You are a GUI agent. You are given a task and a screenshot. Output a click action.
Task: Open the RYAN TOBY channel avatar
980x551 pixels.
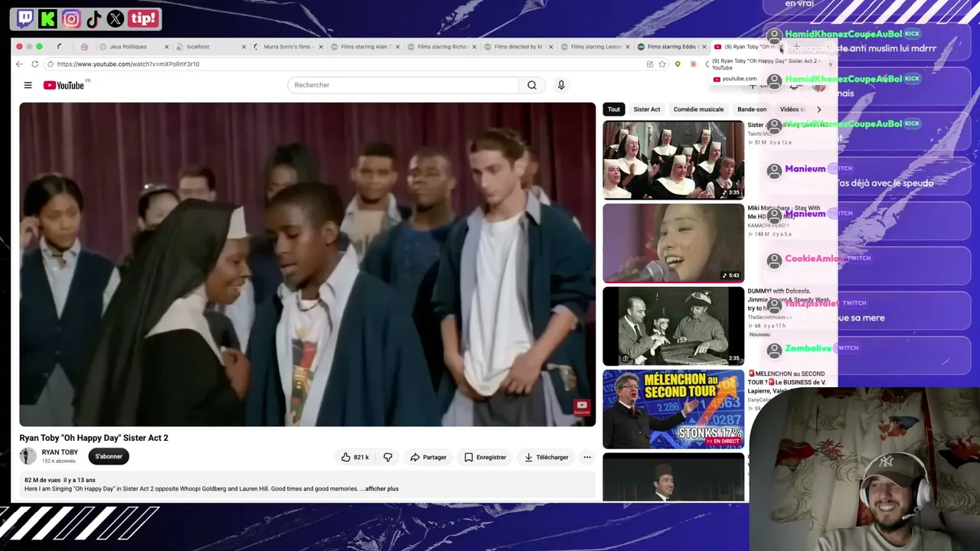[x=28, y=456]
